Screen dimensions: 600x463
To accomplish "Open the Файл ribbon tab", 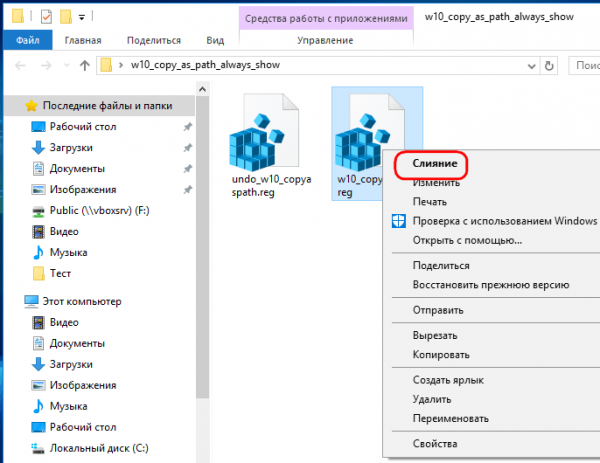I will (28, 40).
